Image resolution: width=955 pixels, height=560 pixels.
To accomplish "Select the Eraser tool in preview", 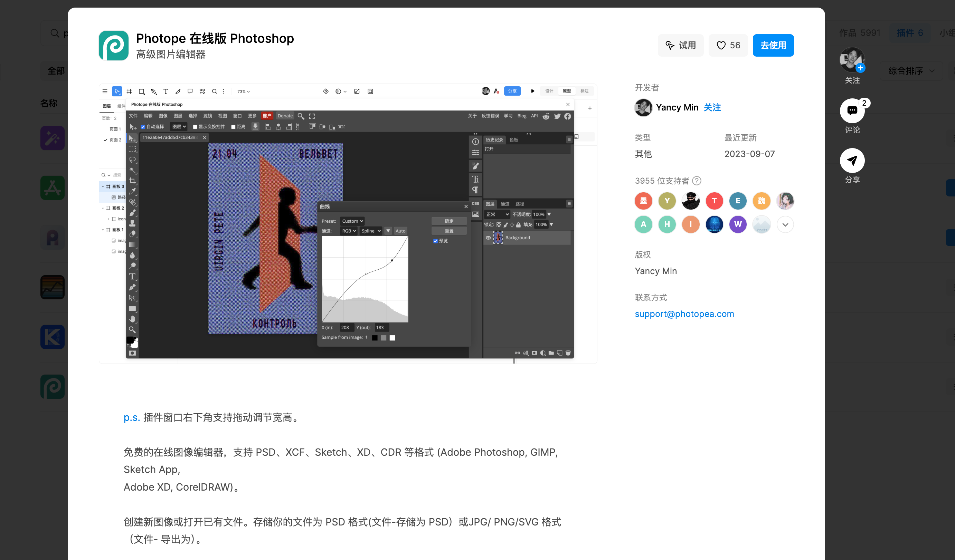I will (132, 234).
